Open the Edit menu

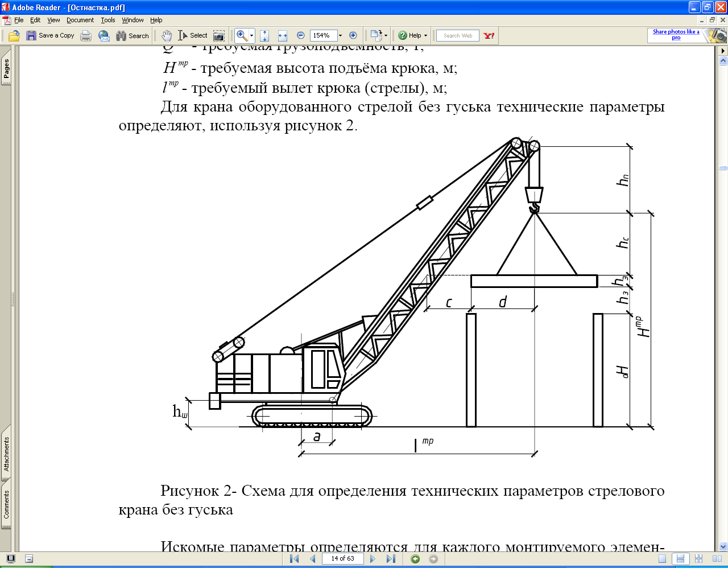[35, 20]
